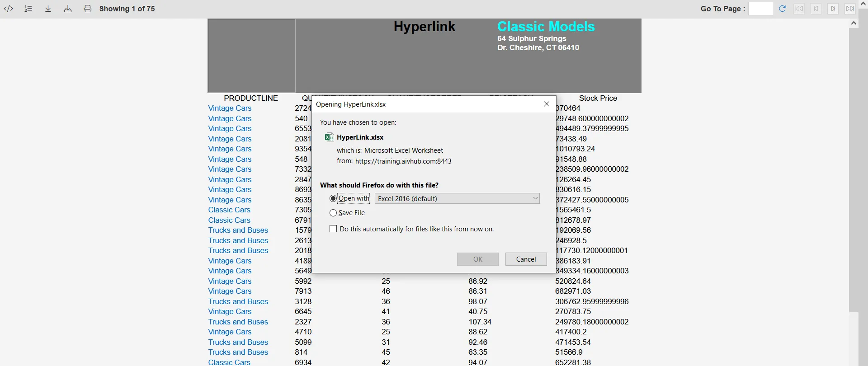Jump to the last page icon

(850, 9)
